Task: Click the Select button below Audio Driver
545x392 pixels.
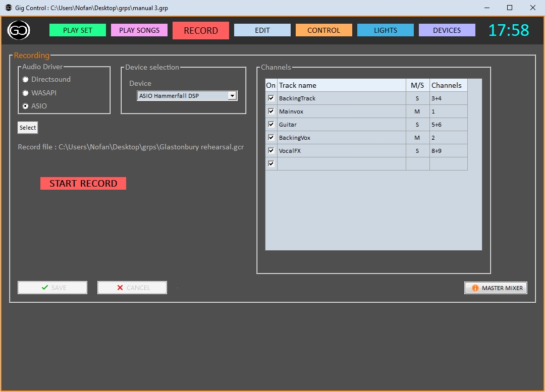Action: click(x=27, y=127)
